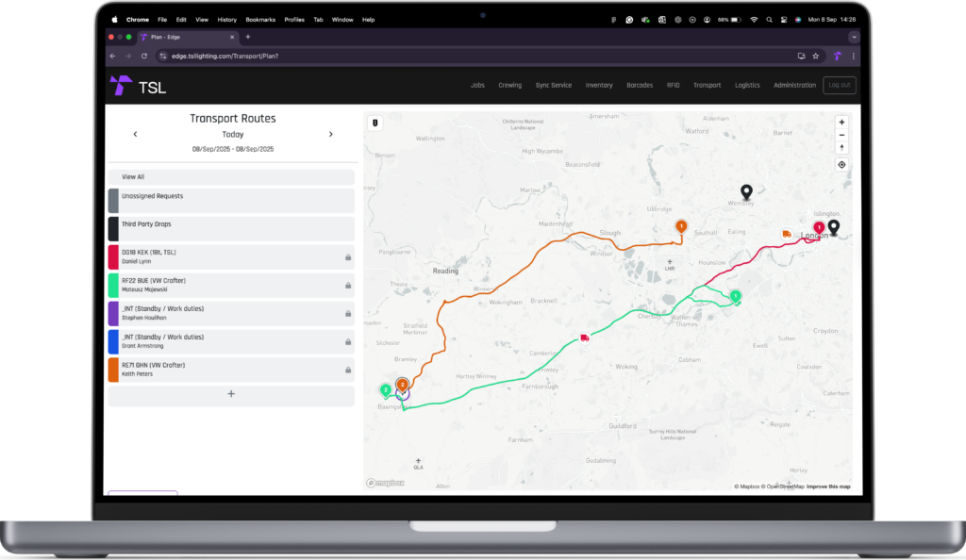Open Chrome tab search dropdown
The height and width of the screenshot is (560, 966).
coord(853,37)
